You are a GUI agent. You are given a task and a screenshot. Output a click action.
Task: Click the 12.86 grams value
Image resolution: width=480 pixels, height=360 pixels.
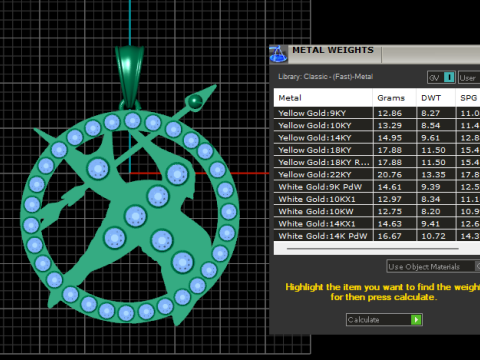(390, 113)
